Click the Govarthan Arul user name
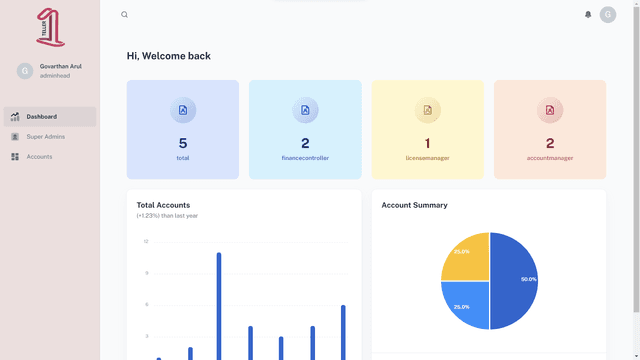This screenshot has height=360, width=640. pyautogui.click(x=60, y=66)
